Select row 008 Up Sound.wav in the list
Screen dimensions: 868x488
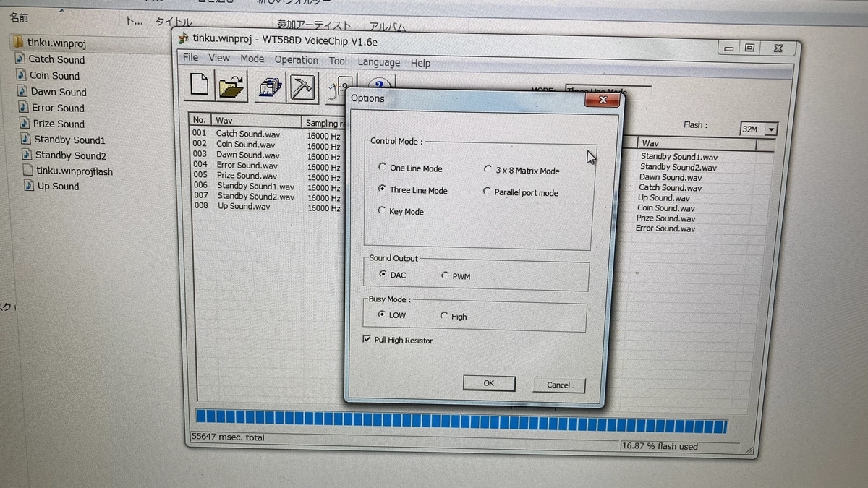(265, 206)
